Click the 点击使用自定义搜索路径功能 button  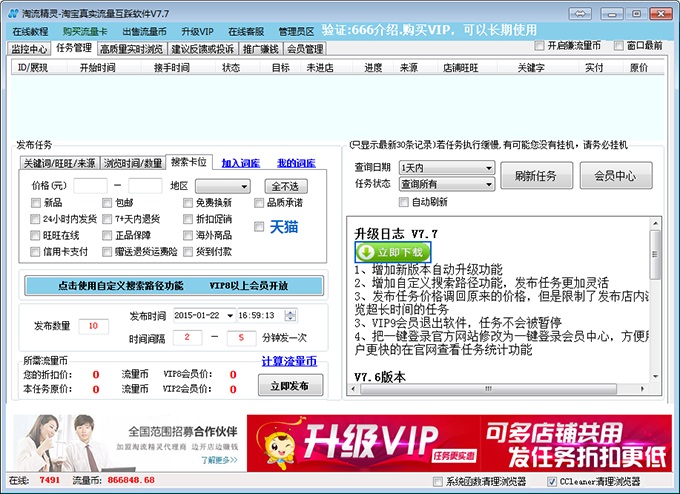tap(174, 286)
